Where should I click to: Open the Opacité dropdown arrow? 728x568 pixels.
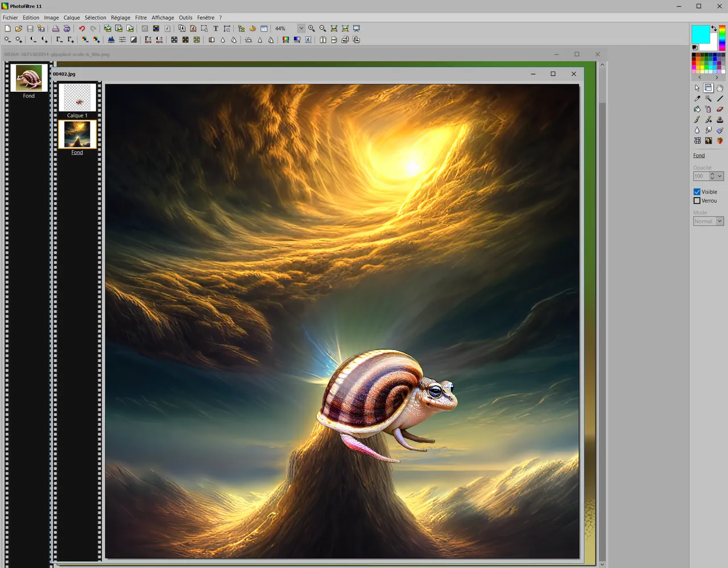[719, 176]
